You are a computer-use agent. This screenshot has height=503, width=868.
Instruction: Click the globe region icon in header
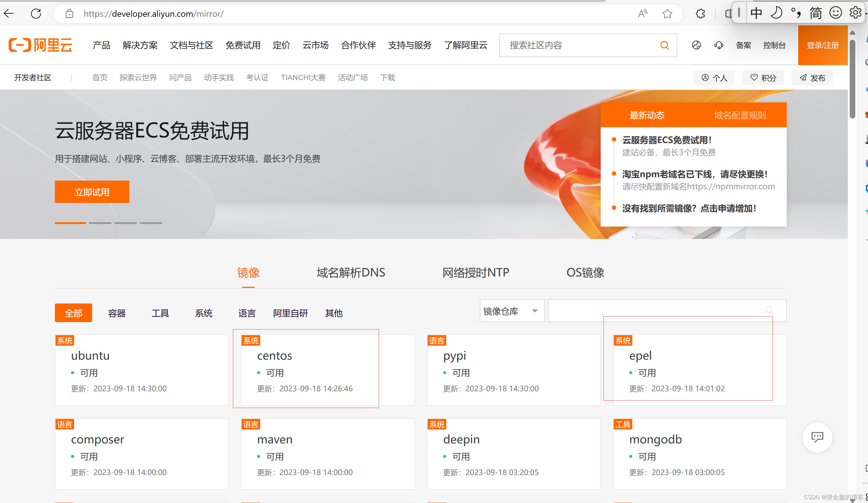pyautogui.click(x=697, y=45)
